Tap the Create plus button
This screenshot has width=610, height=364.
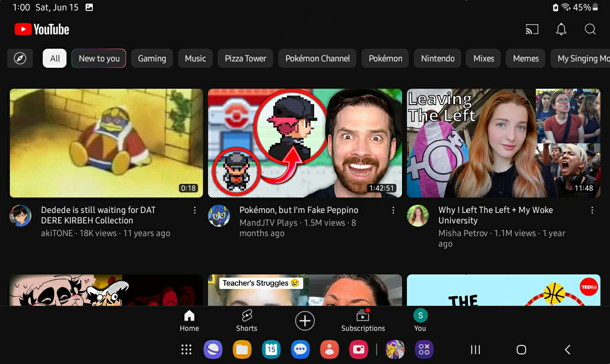[305, 321]
